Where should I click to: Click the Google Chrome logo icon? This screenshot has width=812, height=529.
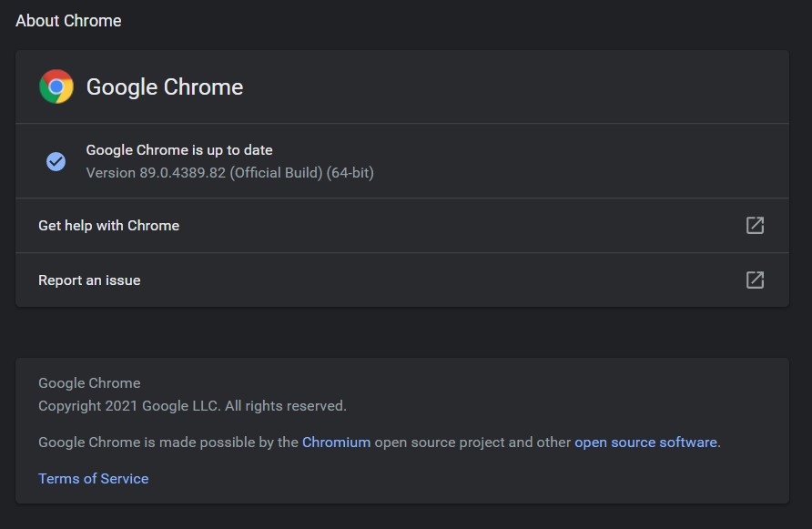[56, 86]
